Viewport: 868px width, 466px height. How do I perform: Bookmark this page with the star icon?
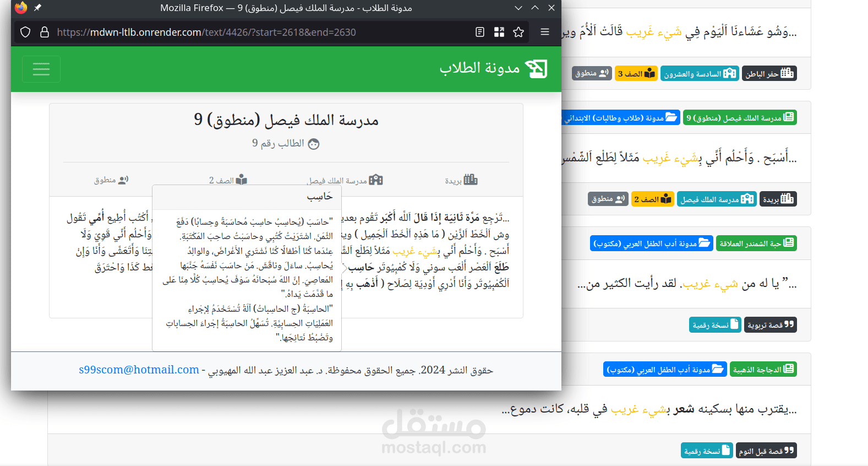(x=518, y=32)
